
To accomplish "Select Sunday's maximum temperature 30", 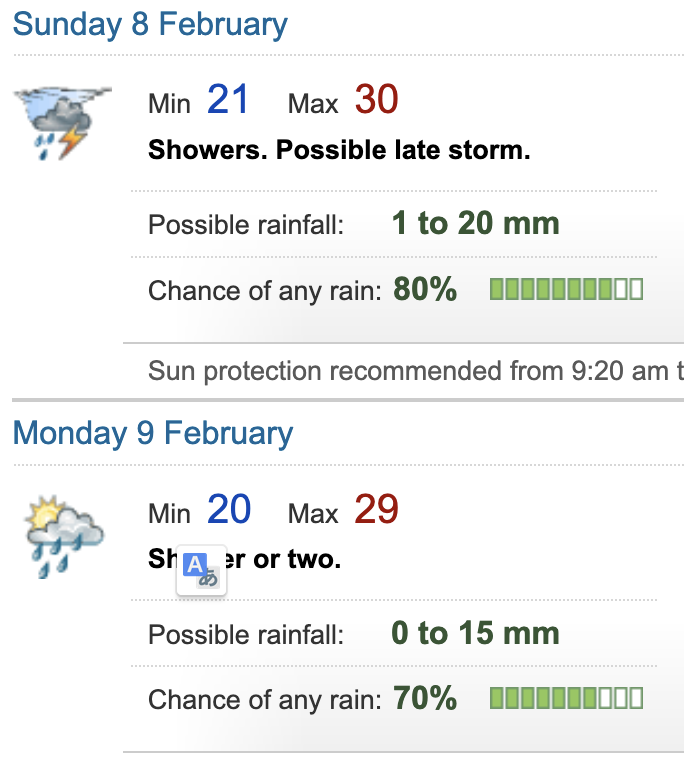I will pyautogui.click(x=376, y=100).
